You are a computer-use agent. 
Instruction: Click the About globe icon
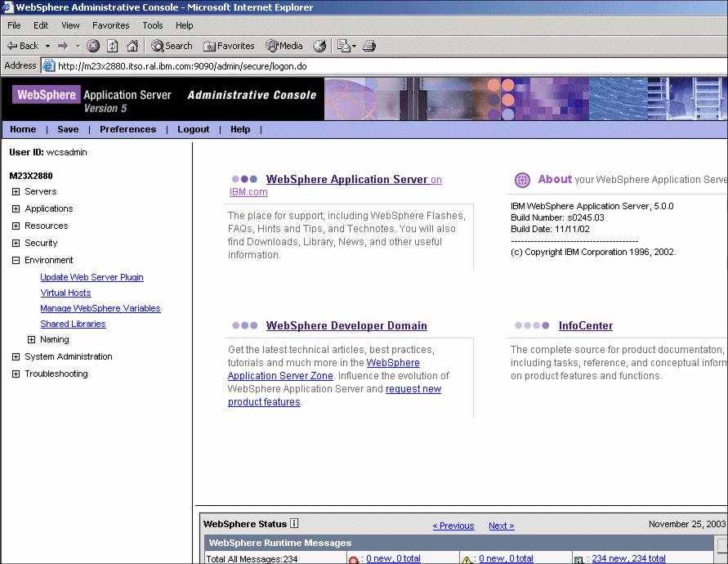point(522,180)
